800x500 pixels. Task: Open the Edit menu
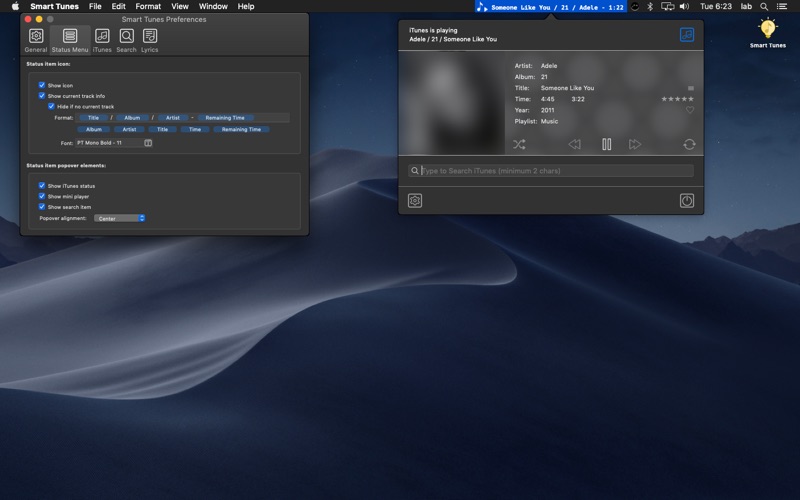tap(118, 7)
